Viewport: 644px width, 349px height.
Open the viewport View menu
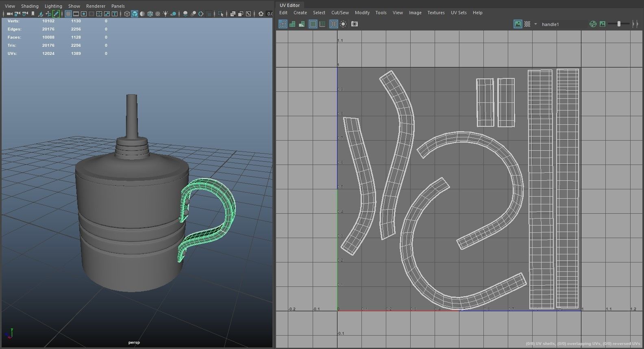point(10,6)
